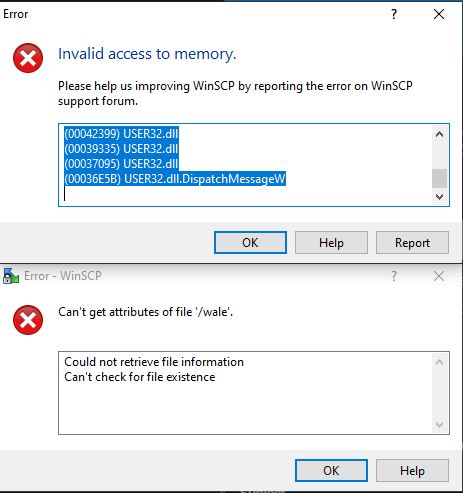Open Help from the Invalid access to memory dialog
Viewport: 463px width, 493px height.
331,243
